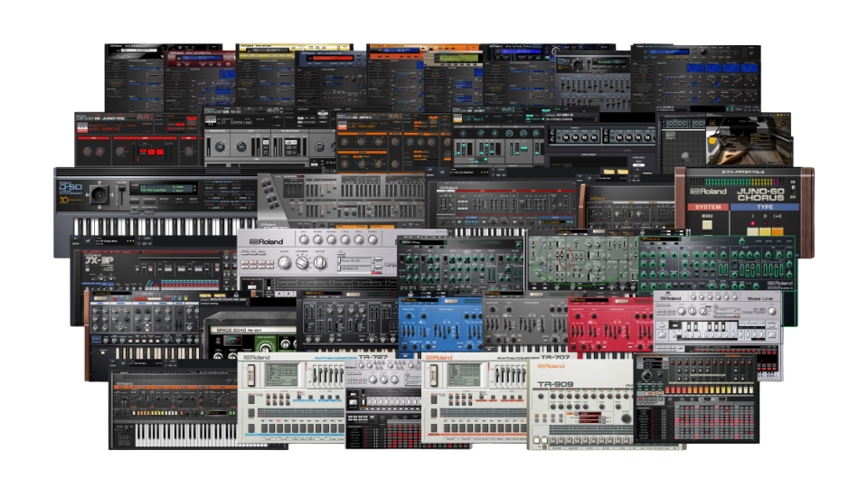This screenshot has width=868, height=488.
Task: Open the dark drum machine with colored step buttons
Action: [x=696, y=399]
